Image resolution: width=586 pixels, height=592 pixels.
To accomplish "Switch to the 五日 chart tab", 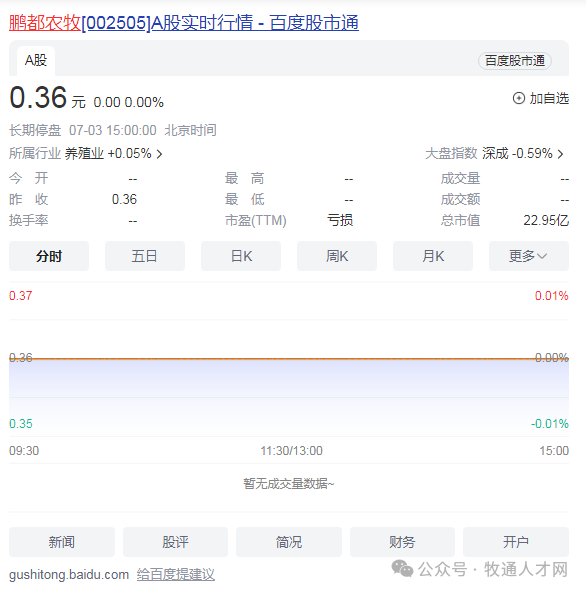I will pyautogui.click(x=145, y=256).
